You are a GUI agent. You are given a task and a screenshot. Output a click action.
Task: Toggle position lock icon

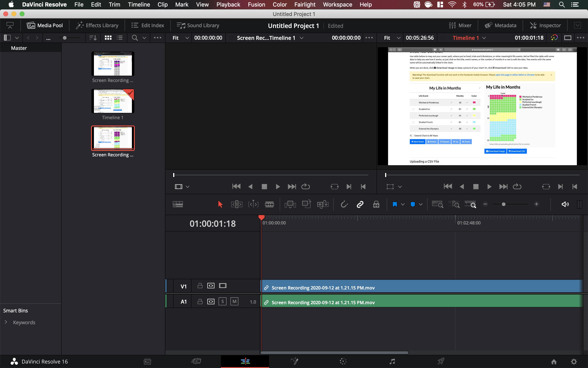[x=376, y=204]
